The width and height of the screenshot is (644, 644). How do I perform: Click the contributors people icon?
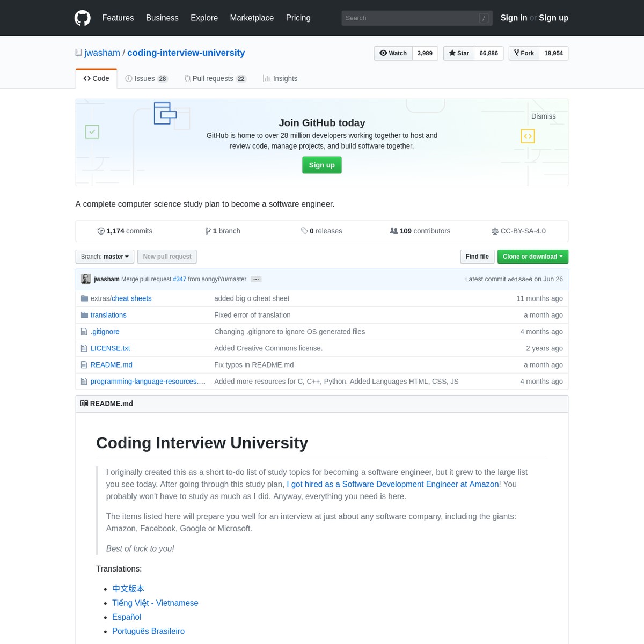tap(394, 231)
